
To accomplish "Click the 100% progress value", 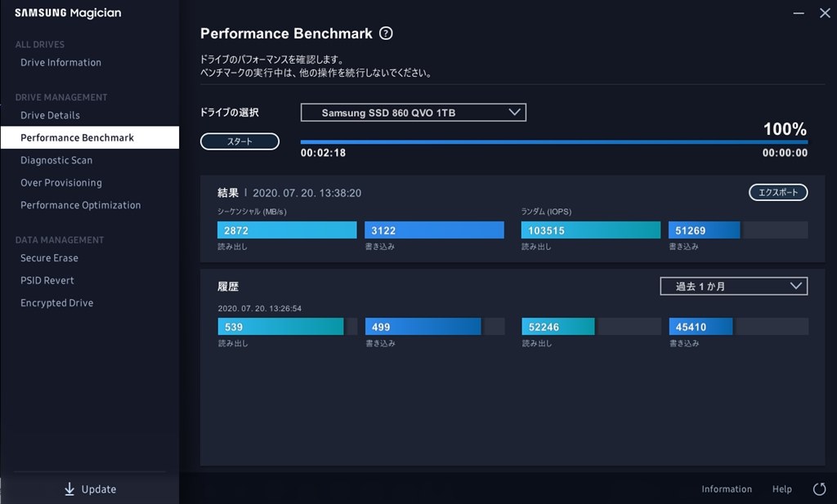I will (x=785, y=129).
